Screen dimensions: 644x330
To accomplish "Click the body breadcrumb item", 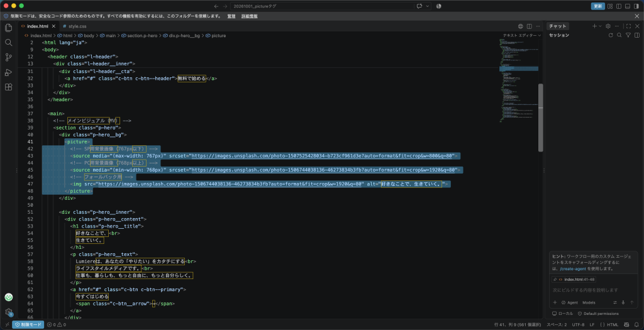I will coord(86,36).
